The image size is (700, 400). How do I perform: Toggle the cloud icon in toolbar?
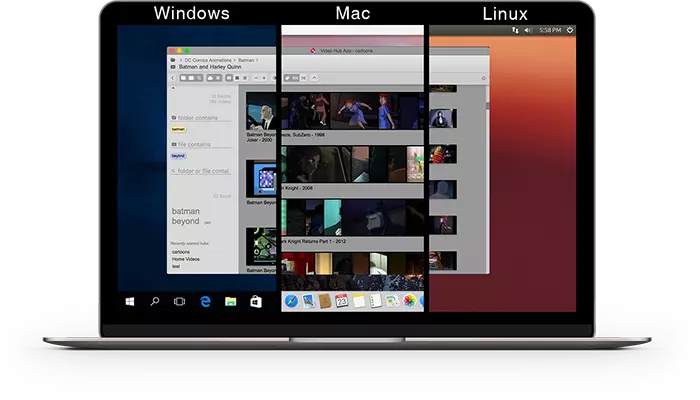[210, 78]
